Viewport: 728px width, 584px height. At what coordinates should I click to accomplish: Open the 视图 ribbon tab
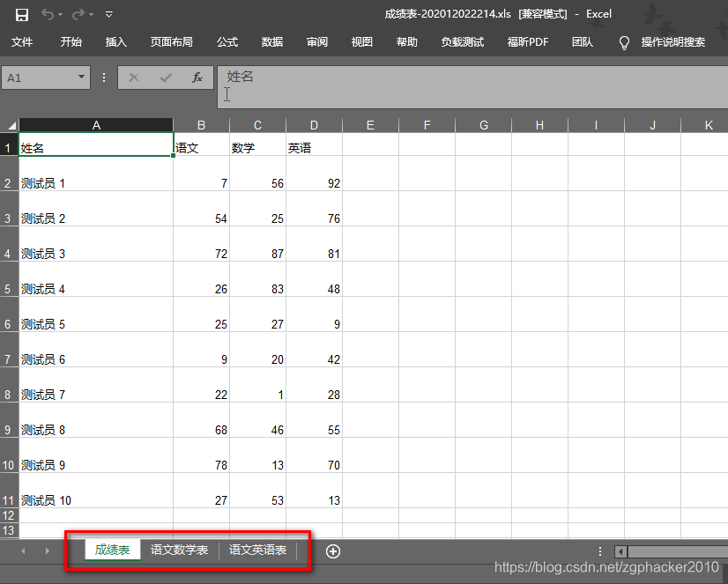[361, 42]
